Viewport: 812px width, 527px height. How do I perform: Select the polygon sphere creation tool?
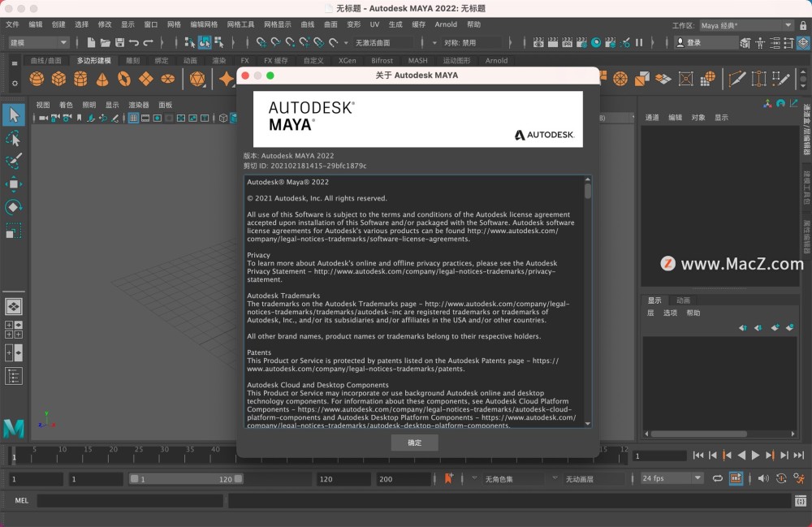[x=36, y=78]
